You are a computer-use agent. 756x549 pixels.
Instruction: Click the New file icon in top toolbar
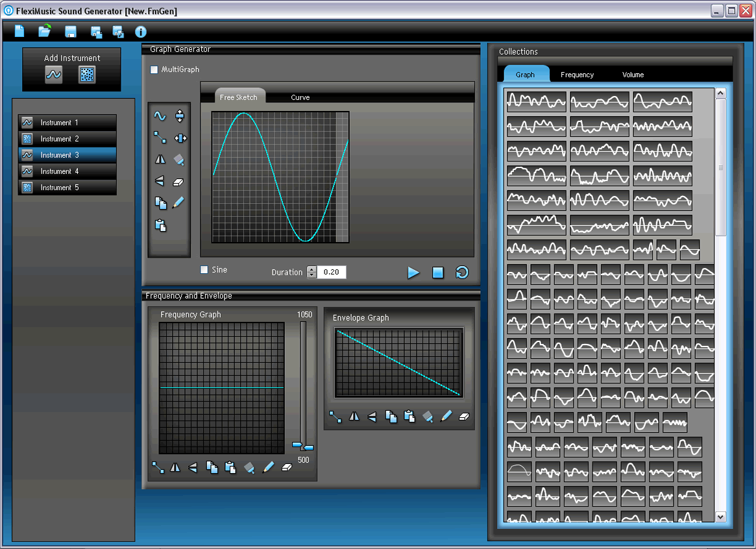tap(19, 31)
